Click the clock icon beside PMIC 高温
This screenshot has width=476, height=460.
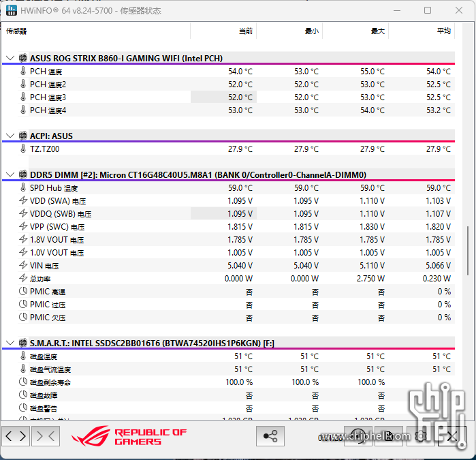pyautogui.click(x=23, y=291)
